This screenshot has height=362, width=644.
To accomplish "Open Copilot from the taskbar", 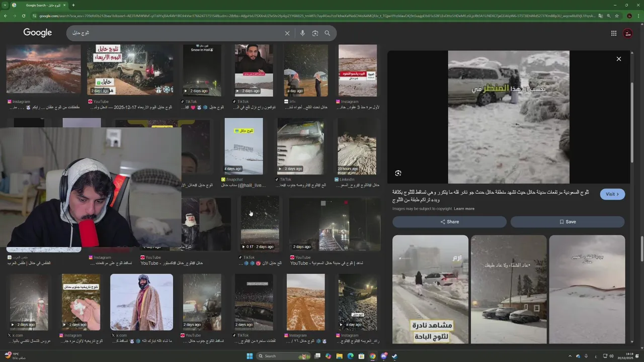I will pyautogui.click(x=329, y=356).
